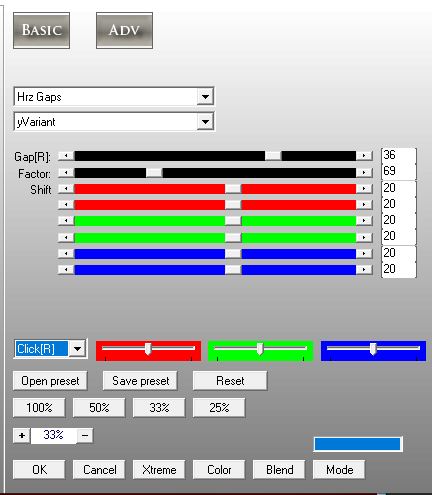Set preview zoom to 50%

(x=99, y=408)
